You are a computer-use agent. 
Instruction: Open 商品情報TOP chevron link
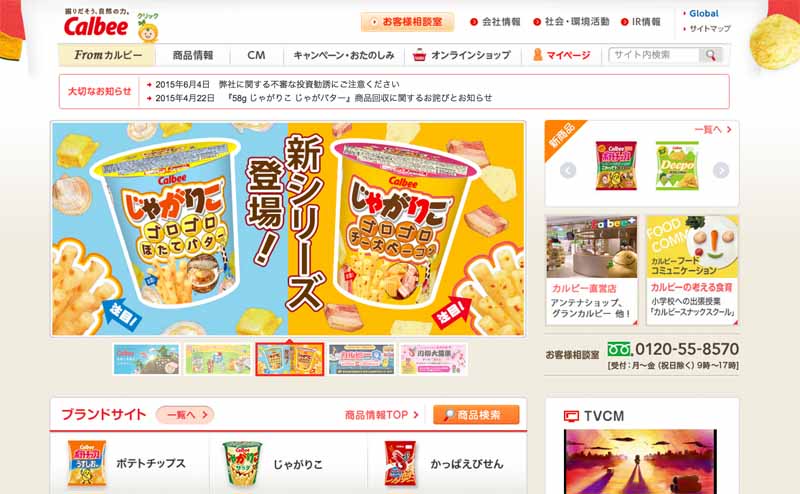[x=382, y=415]
